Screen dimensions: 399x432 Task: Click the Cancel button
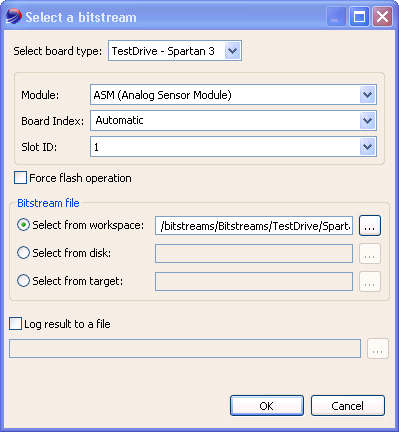[x=348, y=406]
